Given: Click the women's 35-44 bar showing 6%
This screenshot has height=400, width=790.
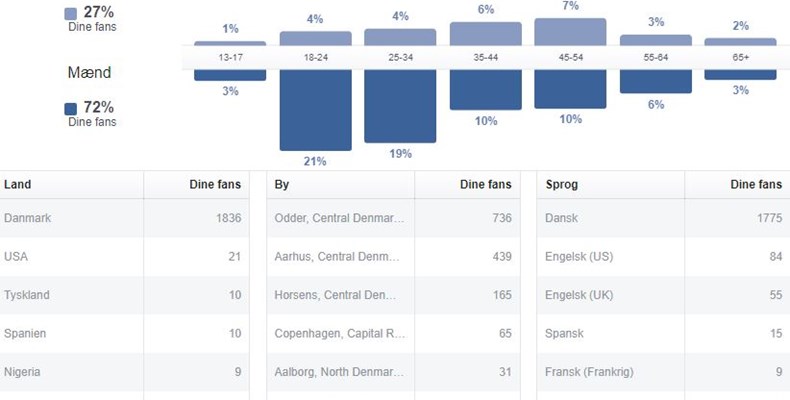Looking at the screenshot, I should tap(485, 34).
